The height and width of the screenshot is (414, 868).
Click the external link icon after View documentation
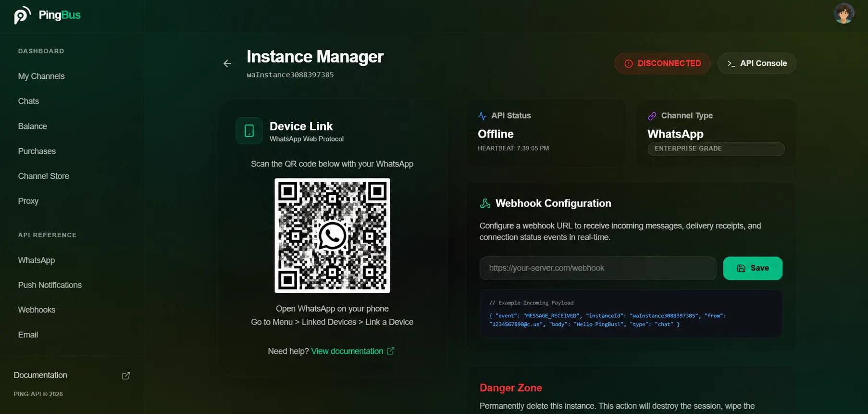tap(391, 351)
